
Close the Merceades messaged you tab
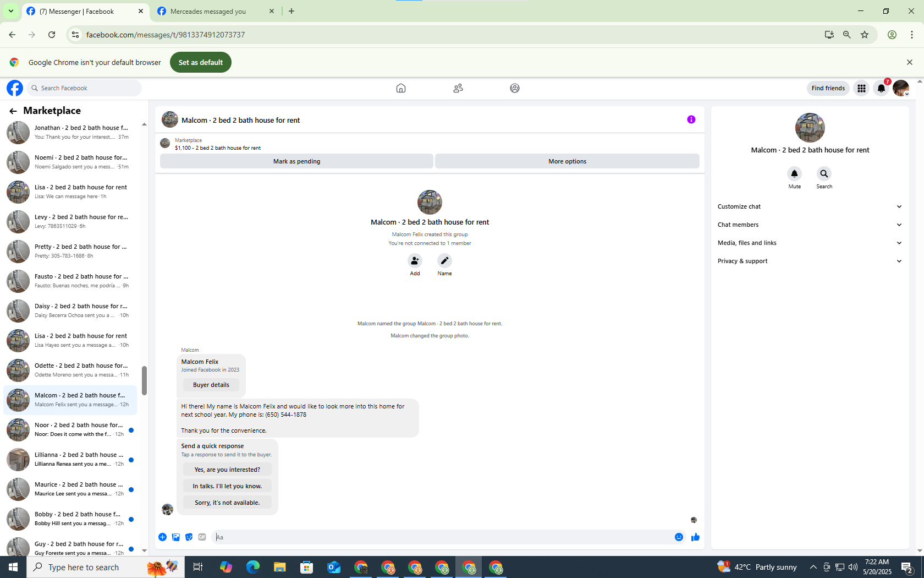[272, 11]
